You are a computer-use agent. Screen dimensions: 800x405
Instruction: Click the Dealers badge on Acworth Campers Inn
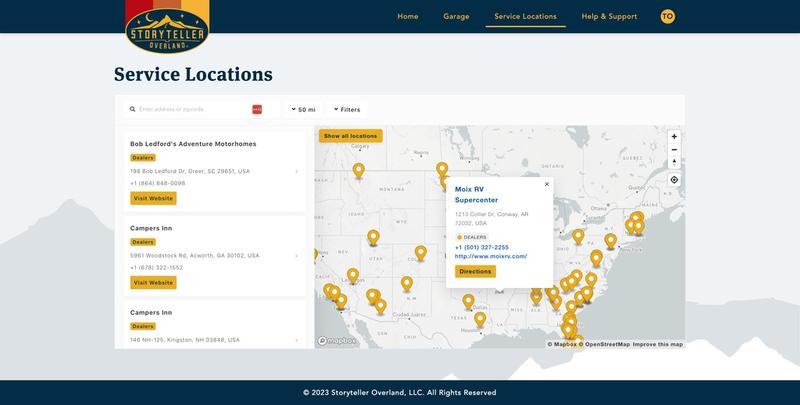click(x=143, y=242)
